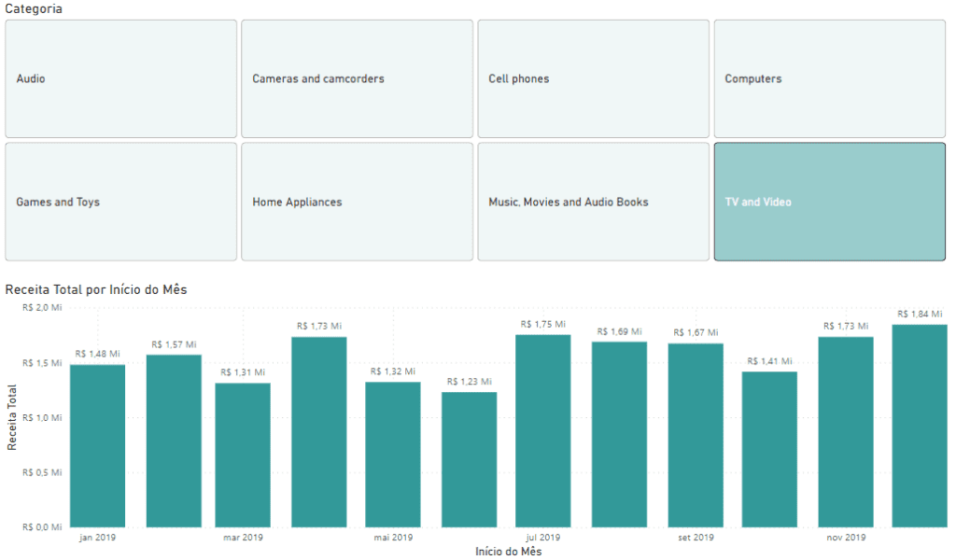Click the vertical 'Receita Total' axis title

click(x=11, y=418)
